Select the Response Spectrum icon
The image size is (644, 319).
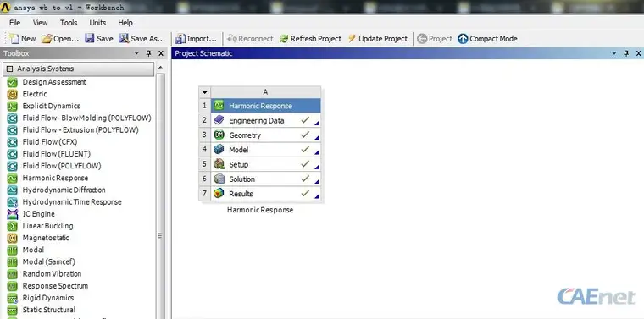(13, 286)
